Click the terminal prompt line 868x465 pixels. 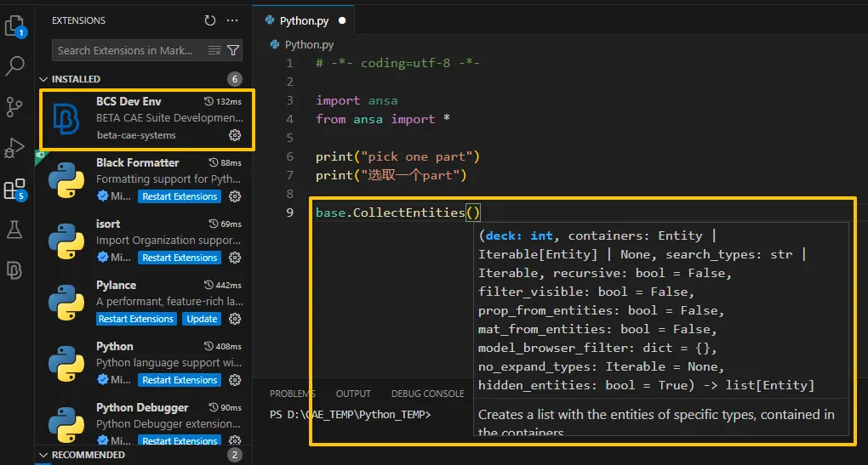pos(350,415)
